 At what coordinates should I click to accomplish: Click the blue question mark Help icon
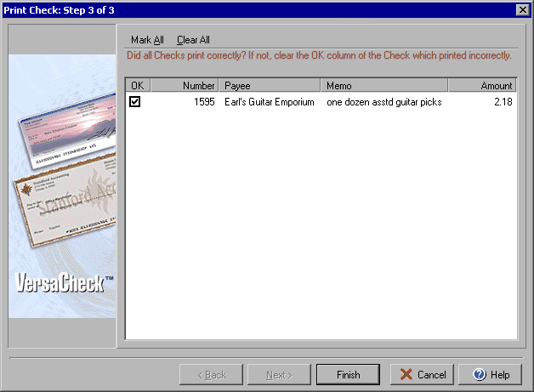point(480,375)
